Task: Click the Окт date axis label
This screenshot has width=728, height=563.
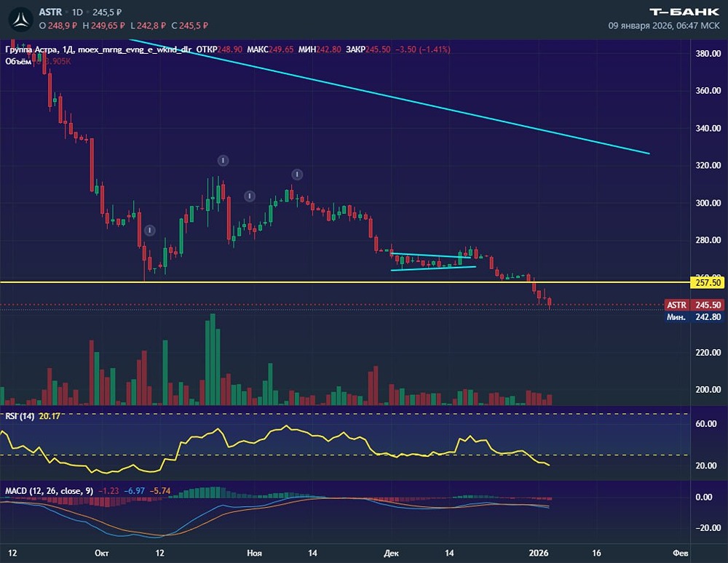Action: click(102, 553)
